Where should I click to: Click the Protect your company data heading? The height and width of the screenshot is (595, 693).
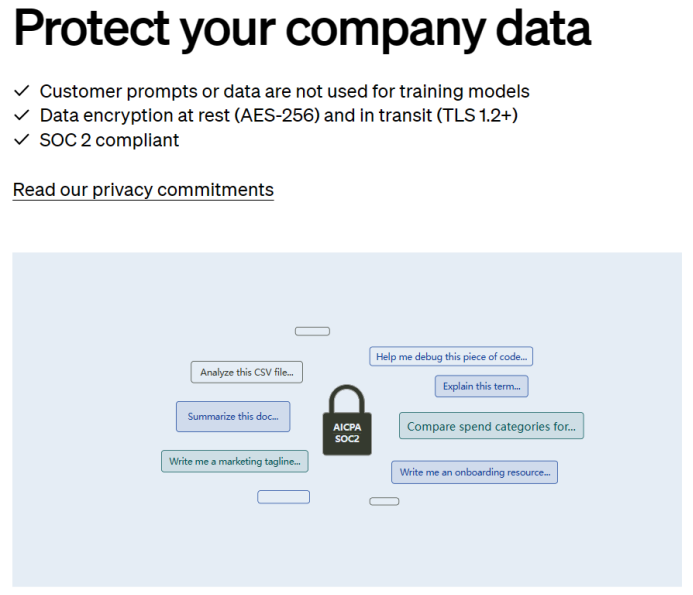tap(302, 29)
